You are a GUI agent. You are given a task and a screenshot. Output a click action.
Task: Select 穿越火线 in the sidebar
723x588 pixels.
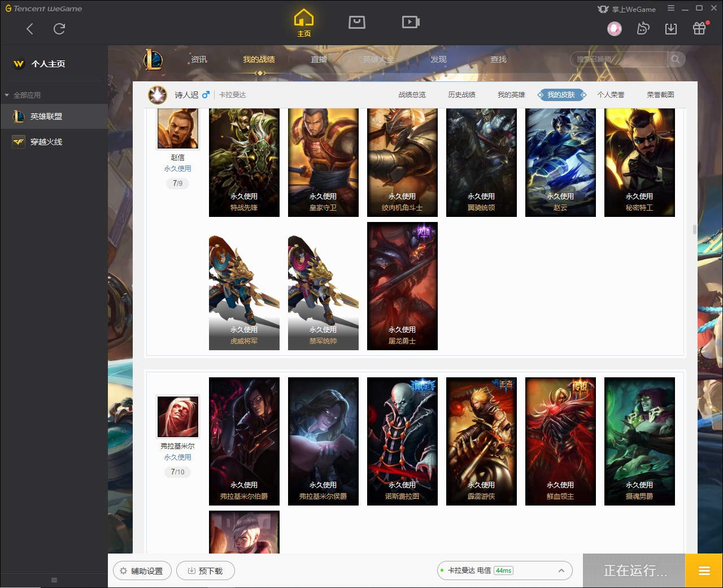pos(54,142)
